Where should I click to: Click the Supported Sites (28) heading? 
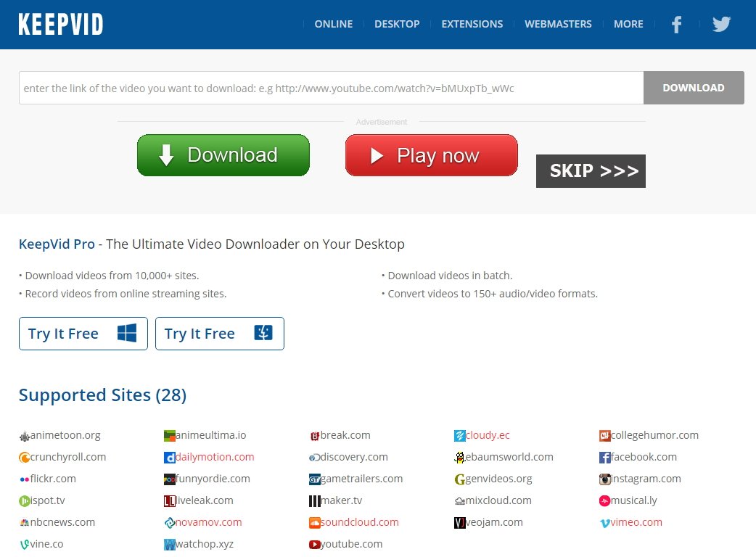pos(103,395)
